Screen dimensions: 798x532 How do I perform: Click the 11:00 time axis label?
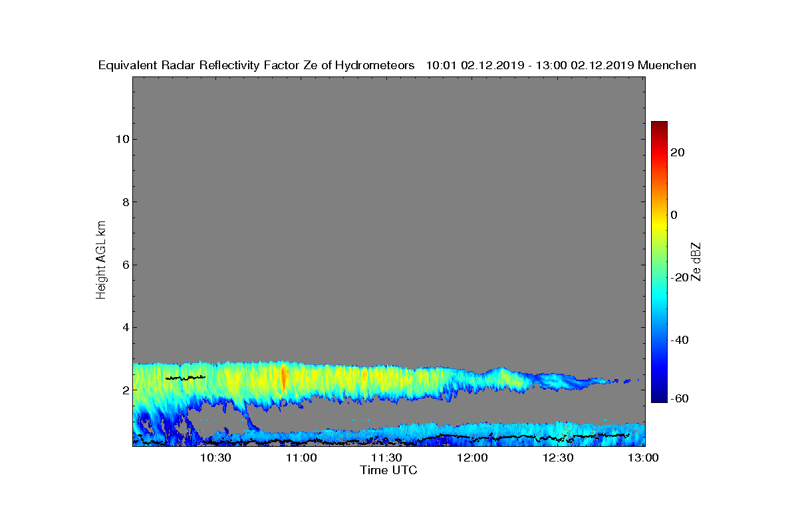pyautogui.click(x=302, y=458)
